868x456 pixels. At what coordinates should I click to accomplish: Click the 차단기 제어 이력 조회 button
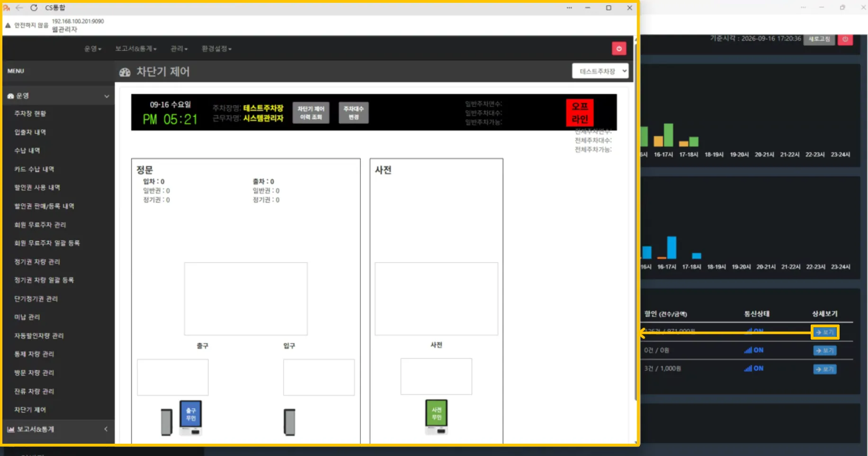pos(311,113)
